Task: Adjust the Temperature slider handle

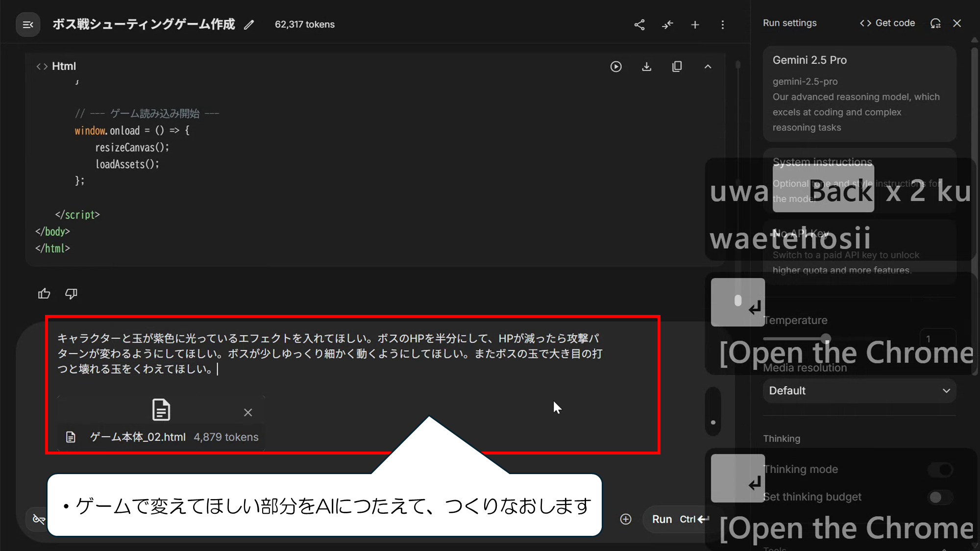Action: [826, 338]
